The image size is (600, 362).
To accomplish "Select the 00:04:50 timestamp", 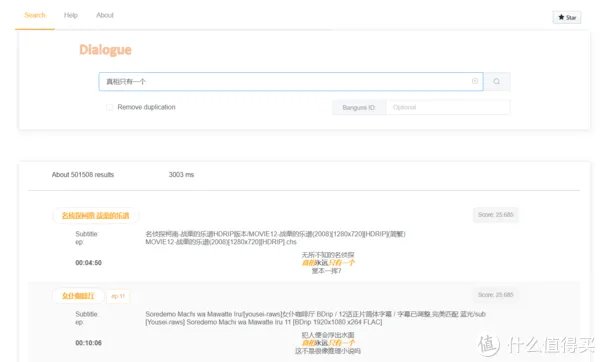I will point(88,263).
